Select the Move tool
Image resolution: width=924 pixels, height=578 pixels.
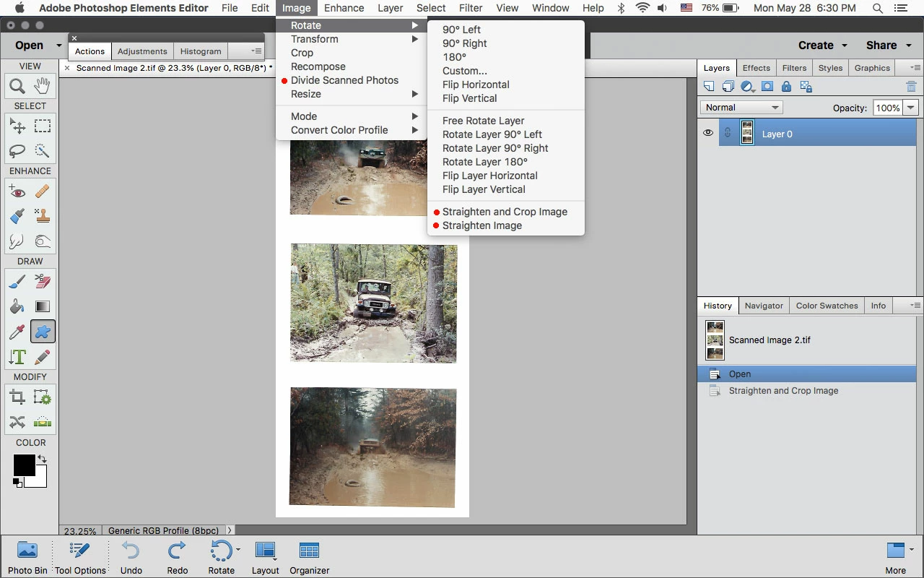coord(17,126)
